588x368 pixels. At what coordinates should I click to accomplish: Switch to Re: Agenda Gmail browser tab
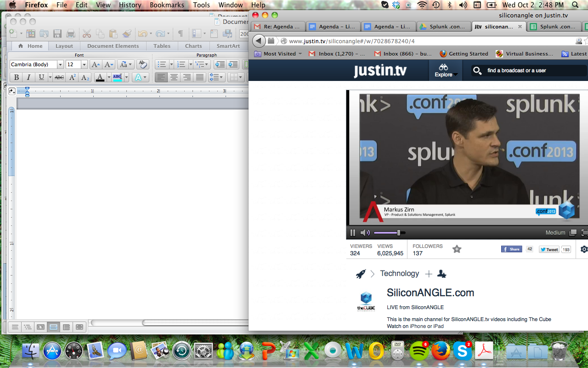pyautogui.click(x=278, y=27)
